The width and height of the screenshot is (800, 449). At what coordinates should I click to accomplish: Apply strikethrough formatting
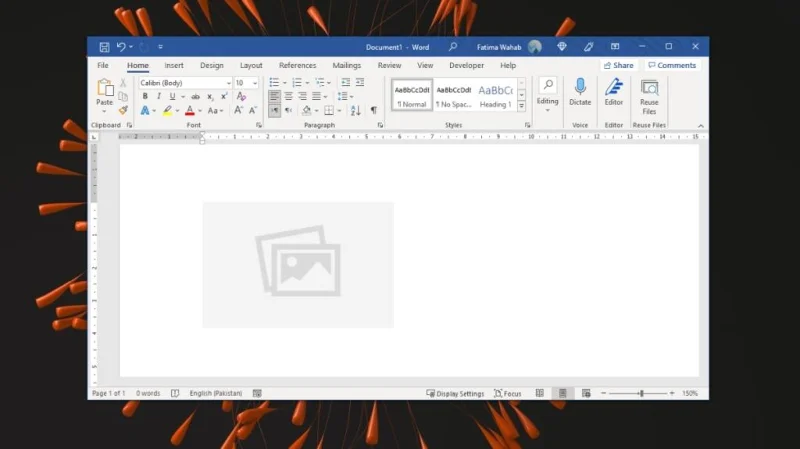tap(195, 96)
